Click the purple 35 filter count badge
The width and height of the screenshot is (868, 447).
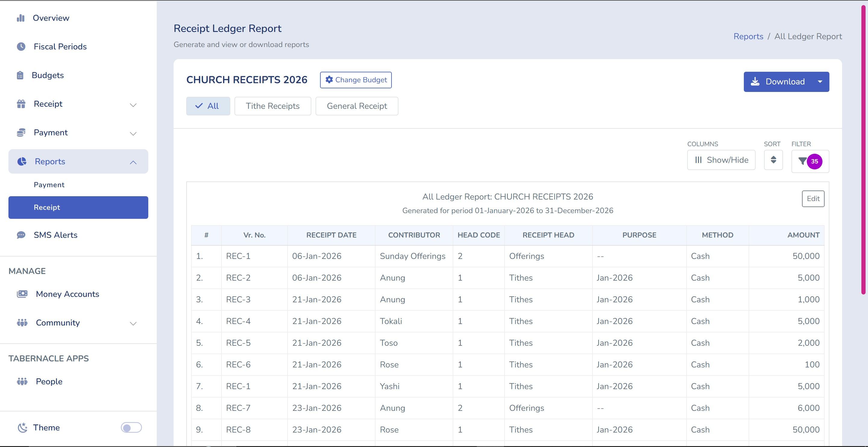point(814,162)
